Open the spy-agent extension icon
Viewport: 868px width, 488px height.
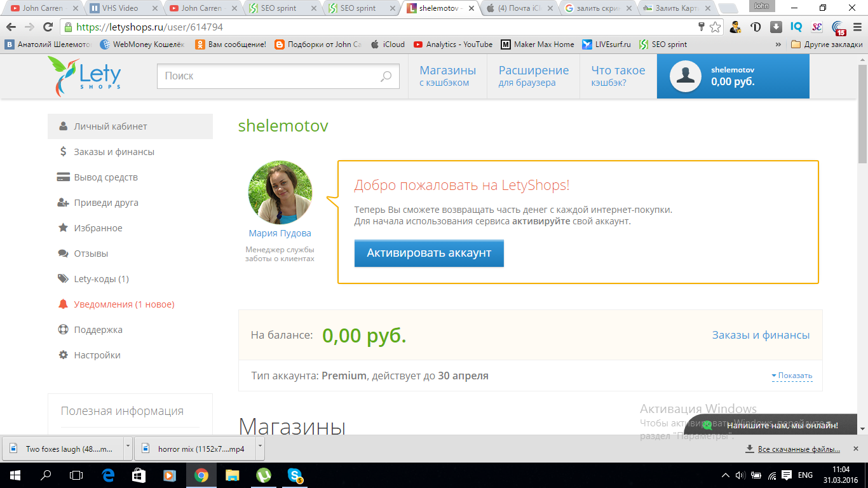(735, 27)
